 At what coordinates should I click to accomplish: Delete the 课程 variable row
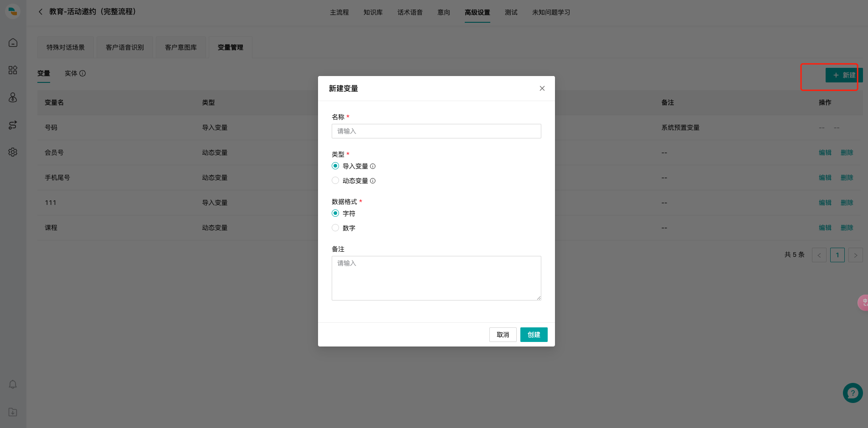pos(847,228)
